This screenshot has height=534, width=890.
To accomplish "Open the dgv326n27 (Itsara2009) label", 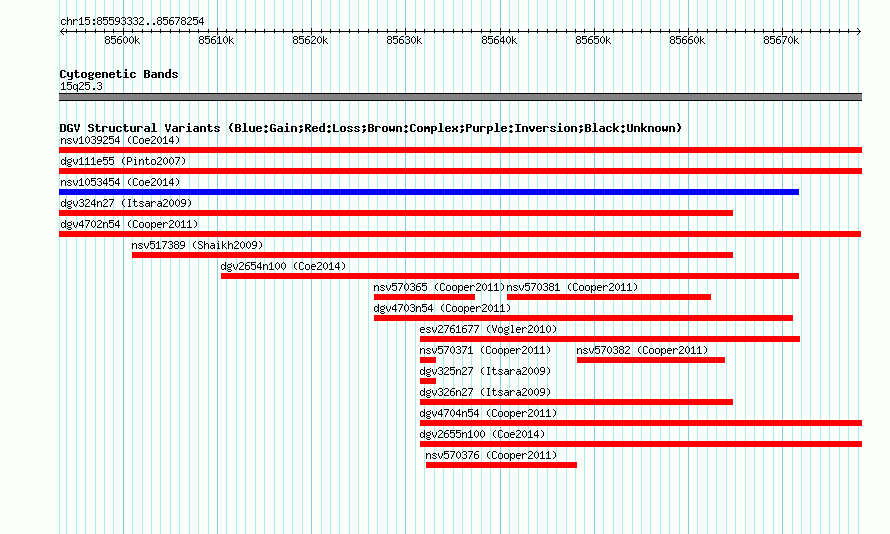I will [485, 392].
